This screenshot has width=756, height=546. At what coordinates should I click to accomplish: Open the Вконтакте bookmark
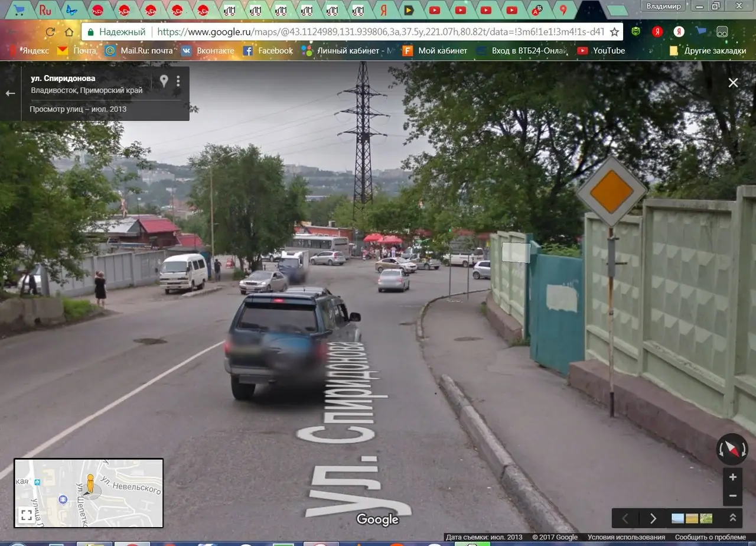[x=207, y=51]
